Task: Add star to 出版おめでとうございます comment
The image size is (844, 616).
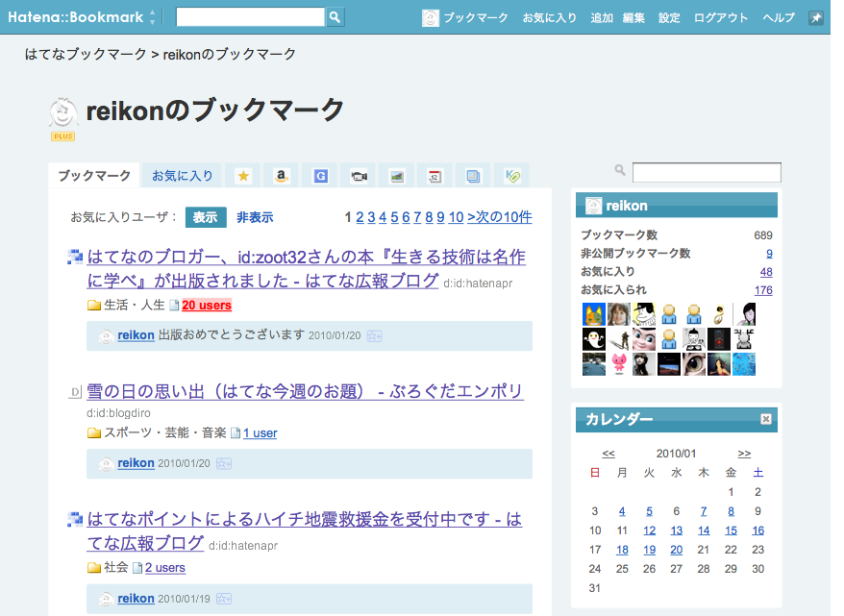Action: [x=374, y=336]
